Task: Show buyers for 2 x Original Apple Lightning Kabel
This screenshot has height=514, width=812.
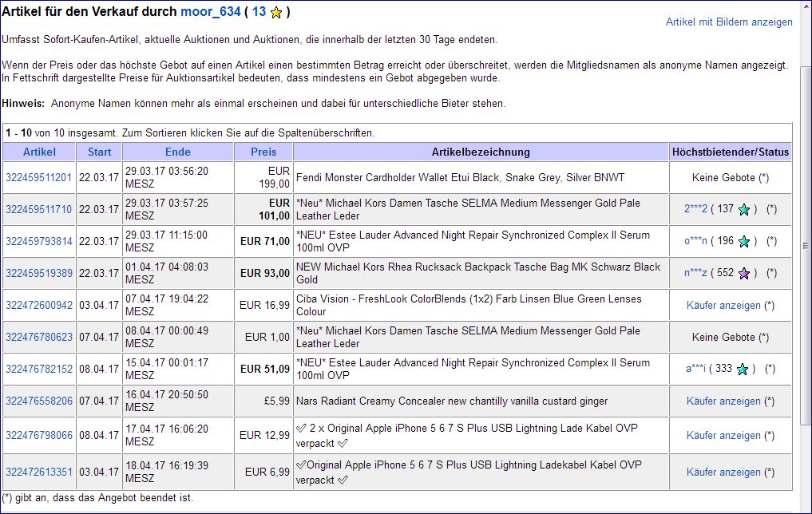Action: point(723,435)
